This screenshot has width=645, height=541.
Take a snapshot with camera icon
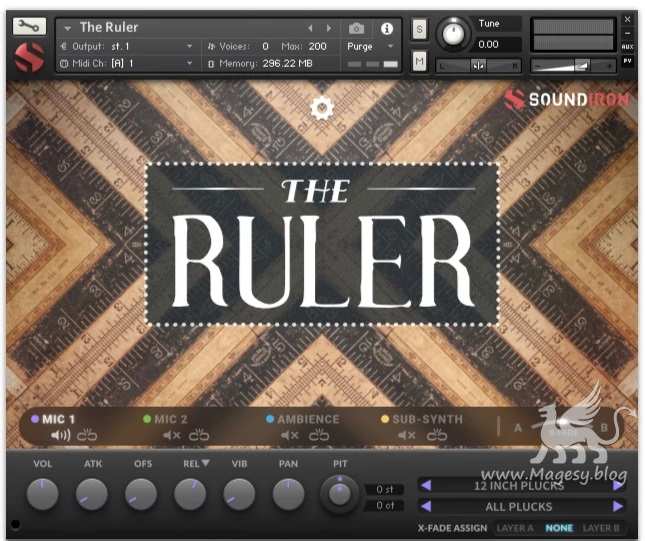click(356, 28)
